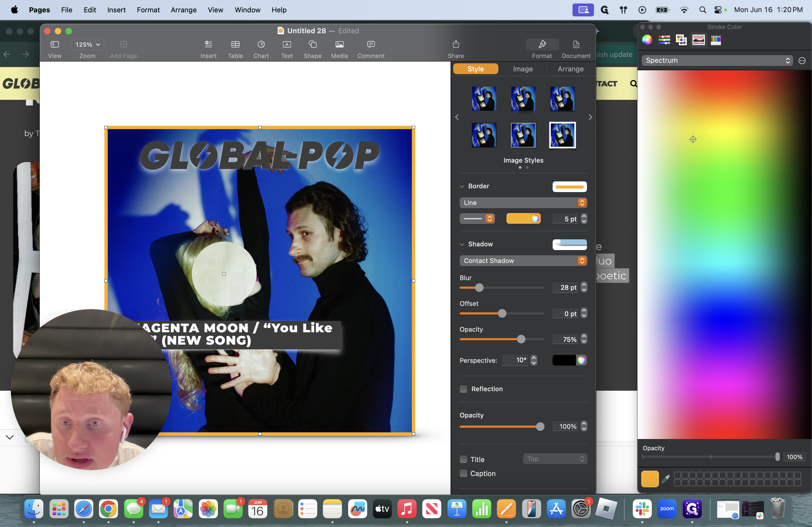Screen dimensions: 812x527
Task: Open the Shape picker
Action: pos(313,44)
